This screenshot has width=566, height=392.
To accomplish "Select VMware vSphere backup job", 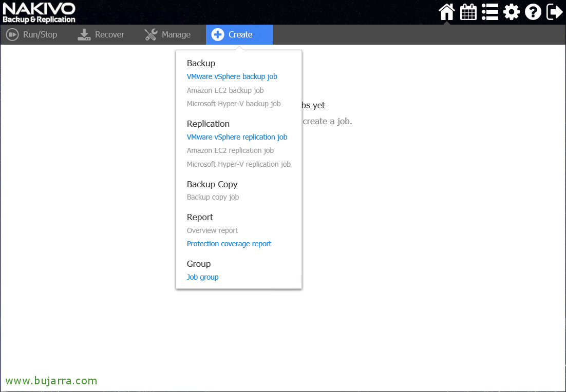I will pyautogui.click(x=232, y=76).
